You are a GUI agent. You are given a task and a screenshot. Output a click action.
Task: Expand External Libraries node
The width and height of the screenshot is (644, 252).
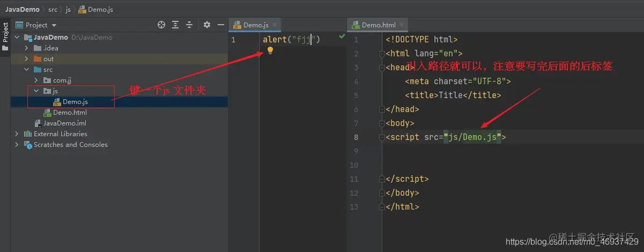(x=17, y=134)
